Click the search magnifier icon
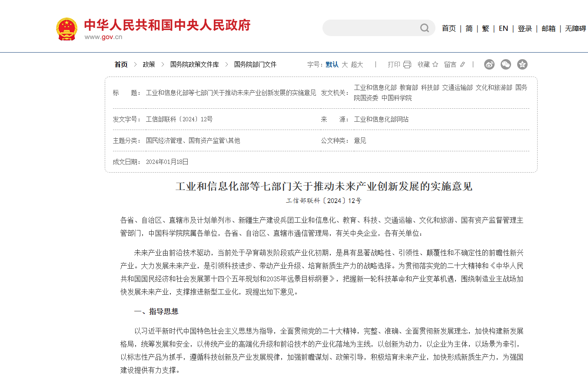The width and height of the screenshot is (588, 377). (424, 28)
